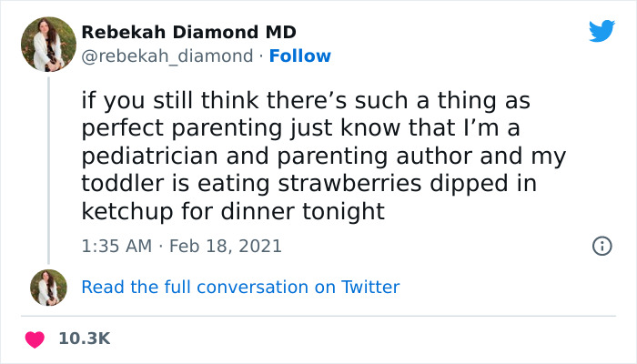Click the Twitter bird logo
Screen dimensions: 637x364
(x=602, y=32)
